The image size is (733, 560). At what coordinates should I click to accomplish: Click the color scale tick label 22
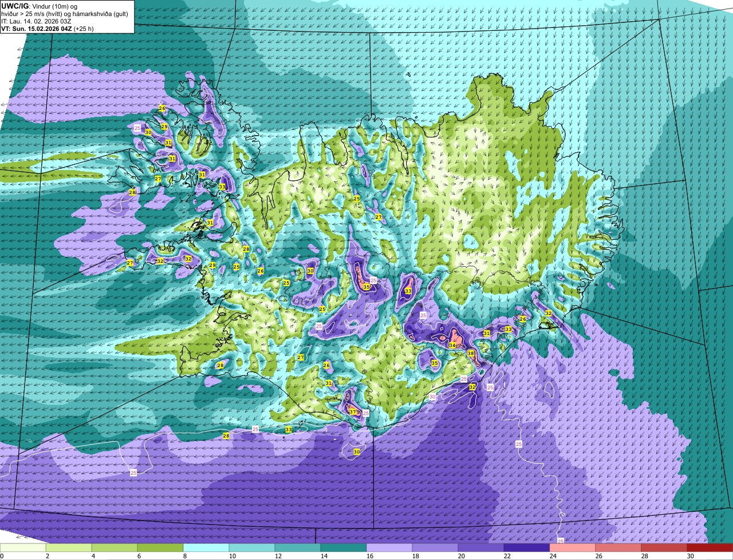coord(507,556)
